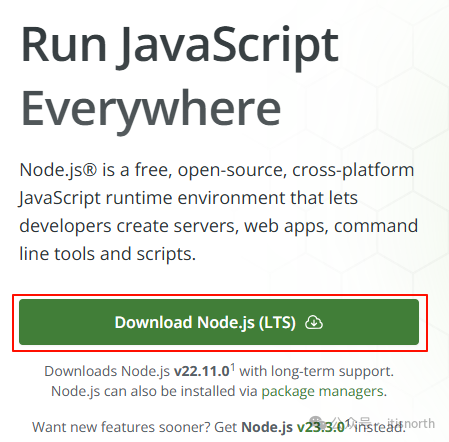Viewport: 449px width, 442px height.
Task: Click the bold v22.11.0 version text
Action: (x=202, y=371)
